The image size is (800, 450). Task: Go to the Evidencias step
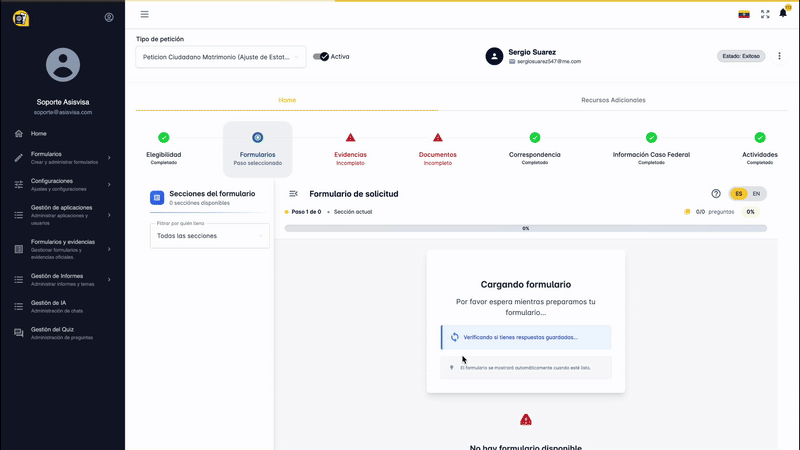point(350,146)
